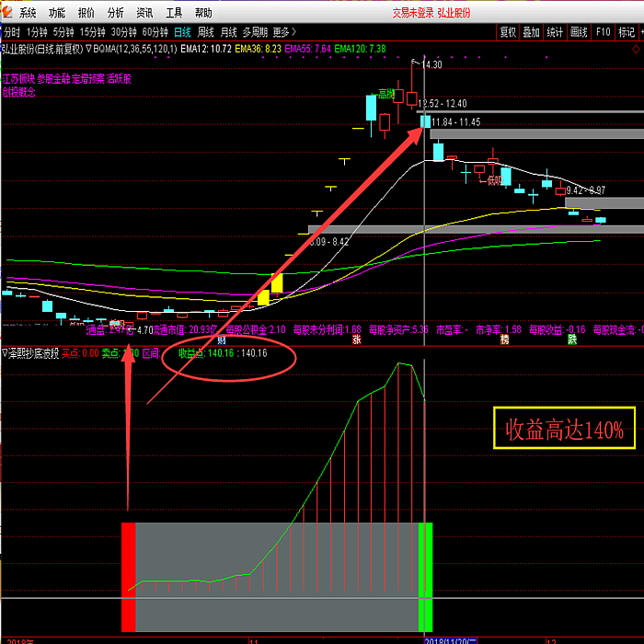Switch to 周线 period
644x644 pixels.
[x=205, y=32]
